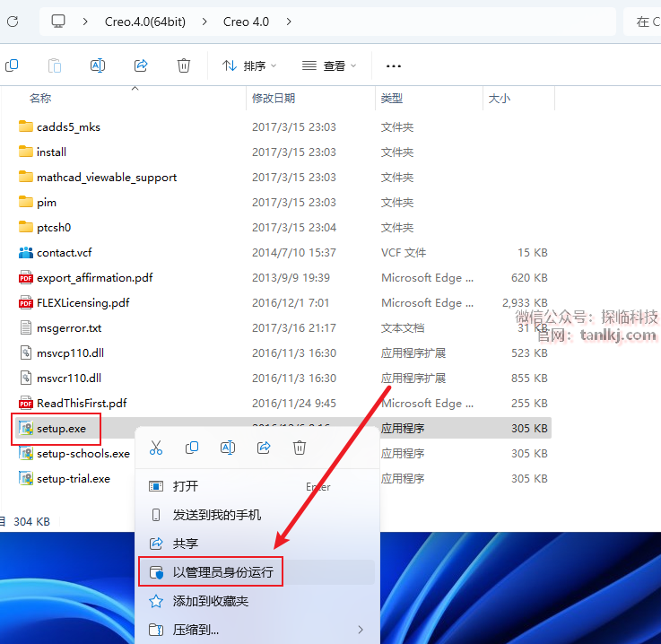
Task: Choose 共享 in the context menu
Action: 257,544
